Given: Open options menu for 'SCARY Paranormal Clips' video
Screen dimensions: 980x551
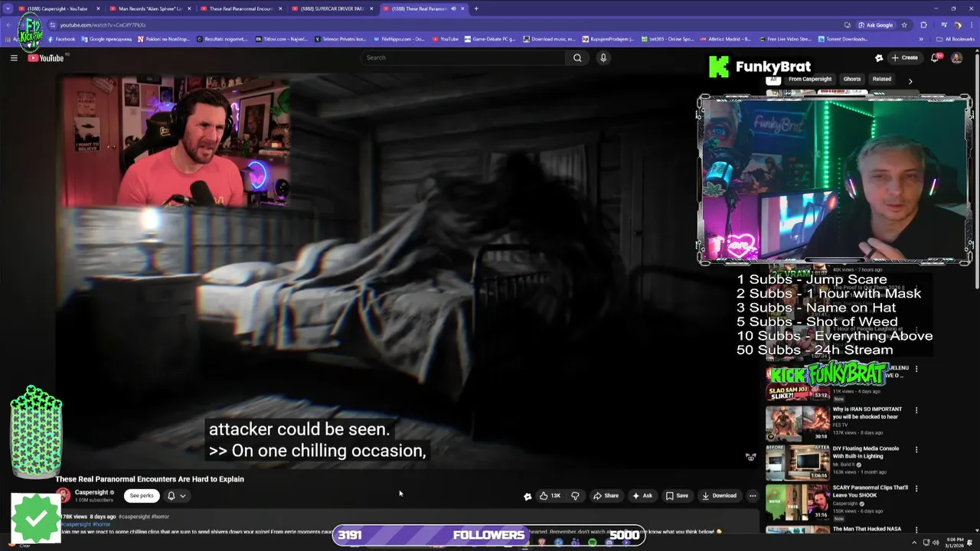Looking at the screenshot, I should (916, 489).
